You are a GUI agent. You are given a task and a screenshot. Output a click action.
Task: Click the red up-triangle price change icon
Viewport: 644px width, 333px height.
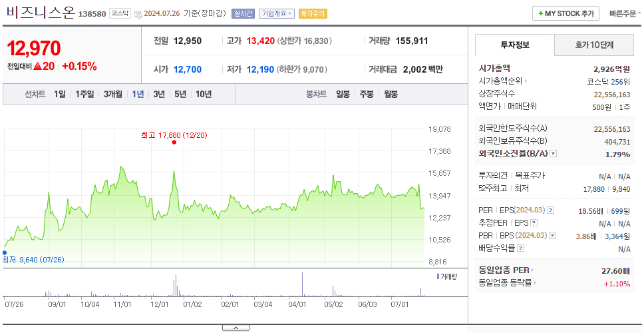click(x=37, y=66)
